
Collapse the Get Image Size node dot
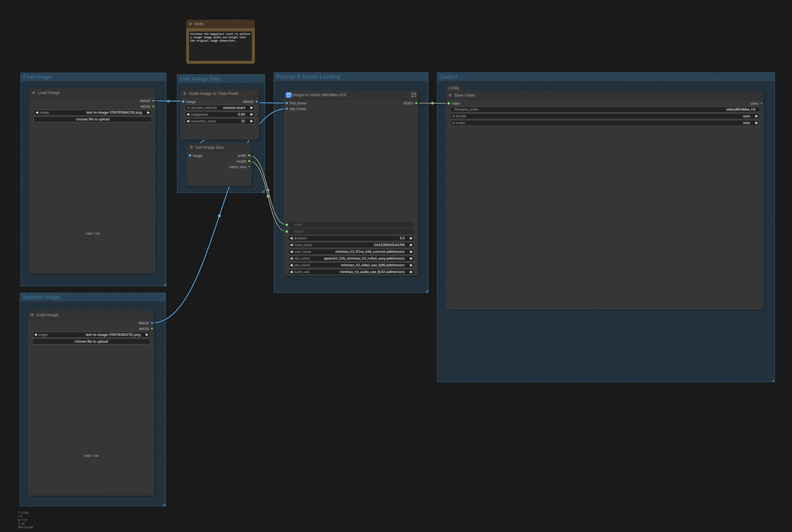pos(192,147)
